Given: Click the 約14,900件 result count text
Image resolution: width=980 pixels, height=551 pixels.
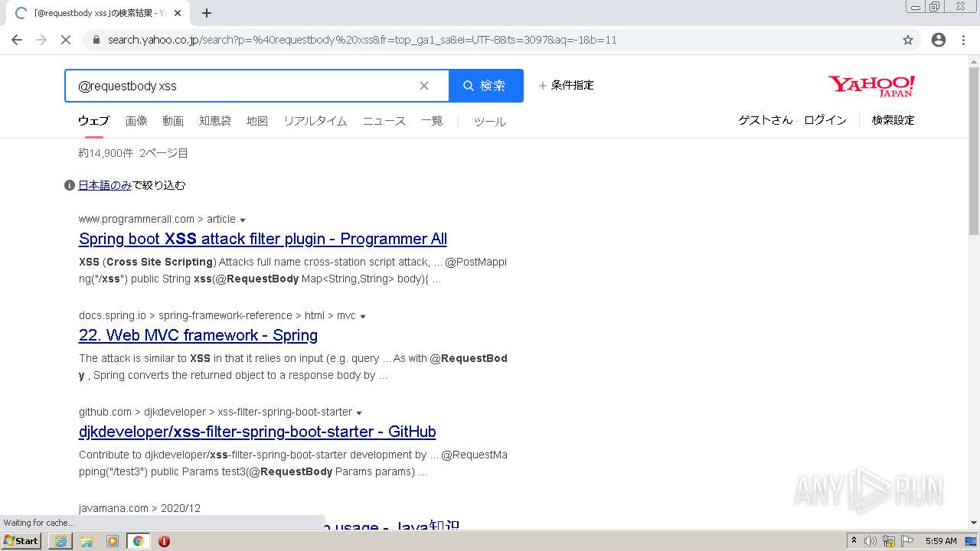Looking at the screenshot, I should (x=106, y=153).
